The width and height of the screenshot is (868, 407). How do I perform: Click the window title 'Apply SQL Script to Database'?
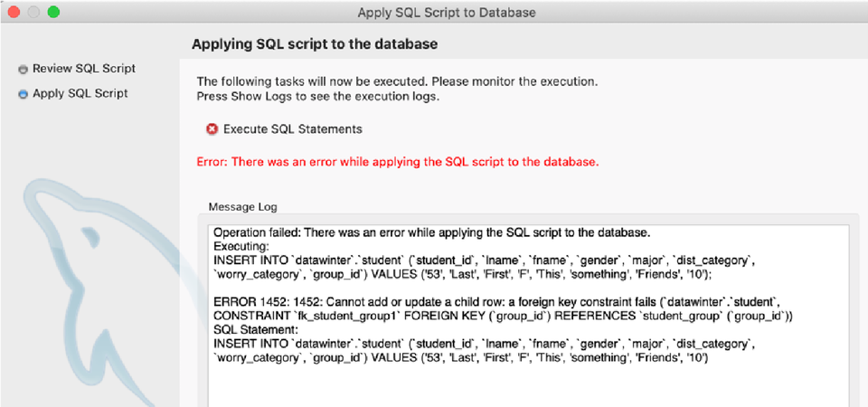pyautogui.click(x=447, y=12)
